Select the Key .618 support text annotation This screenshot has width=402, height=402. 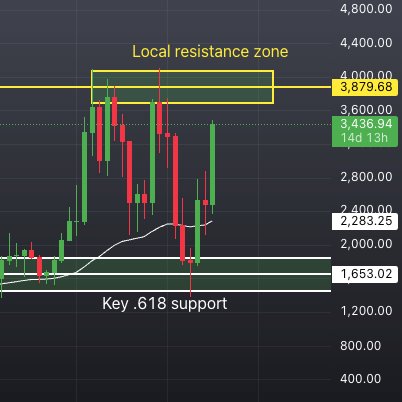165,304
